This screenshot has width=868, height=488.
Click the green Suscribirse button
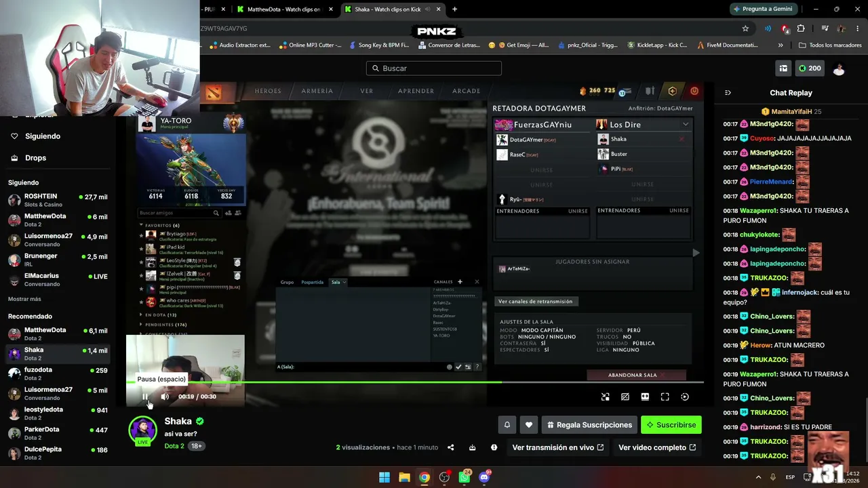(671, 425)
